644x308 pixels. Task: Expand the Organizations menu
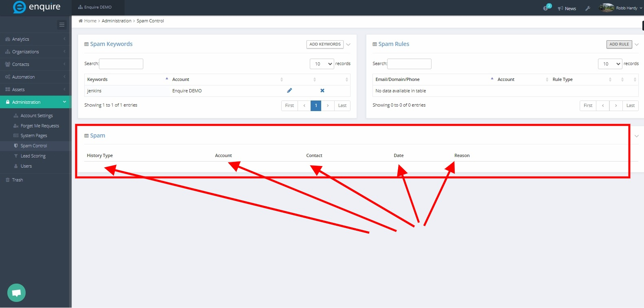(35, 52)
